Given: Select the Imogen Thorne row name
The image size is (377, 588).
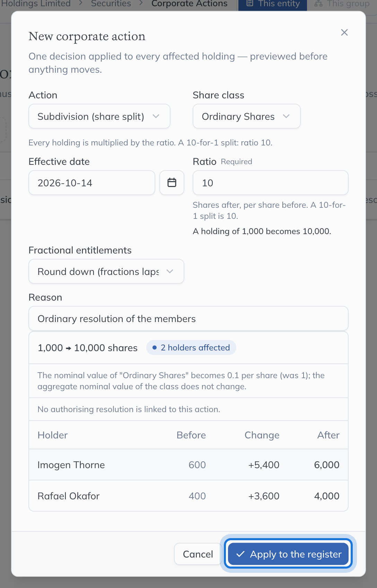Looking at the screenshot, I should (x=71, y=465).
